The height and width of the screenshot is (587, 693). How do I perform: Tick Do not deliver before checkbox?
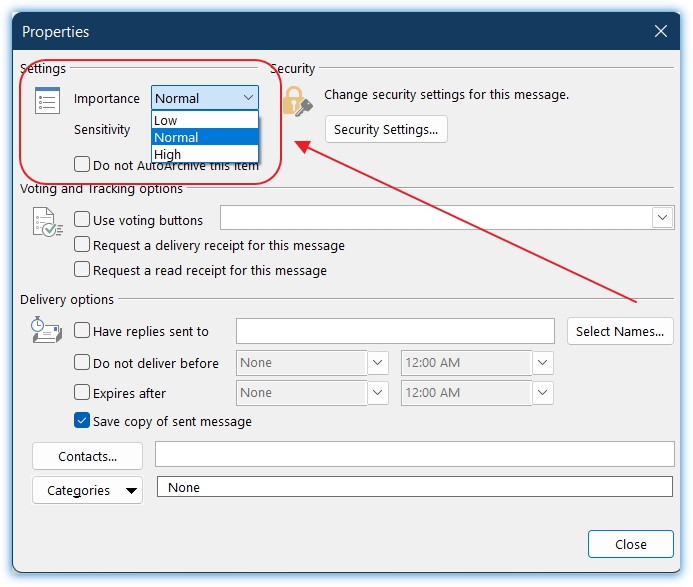(x=82, y=362)
